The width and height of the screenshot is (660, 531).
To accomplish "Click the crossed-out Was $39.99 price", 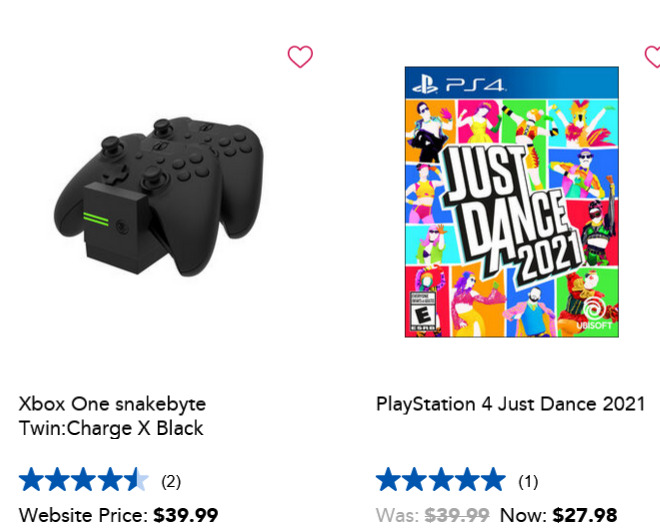I will coord(433,515).
